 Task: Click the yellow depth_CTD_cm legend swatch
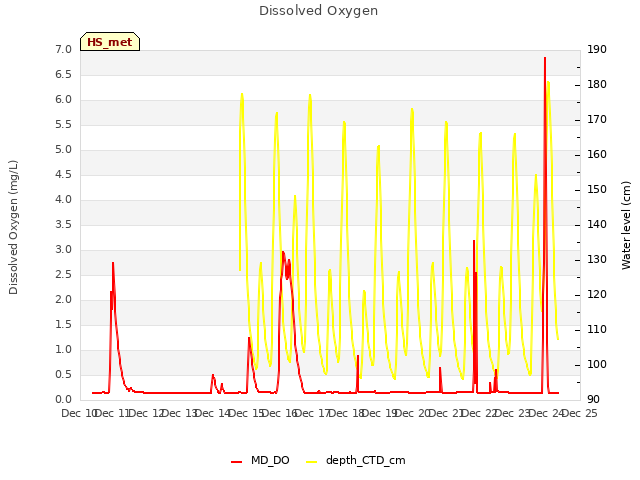point(311,462)
